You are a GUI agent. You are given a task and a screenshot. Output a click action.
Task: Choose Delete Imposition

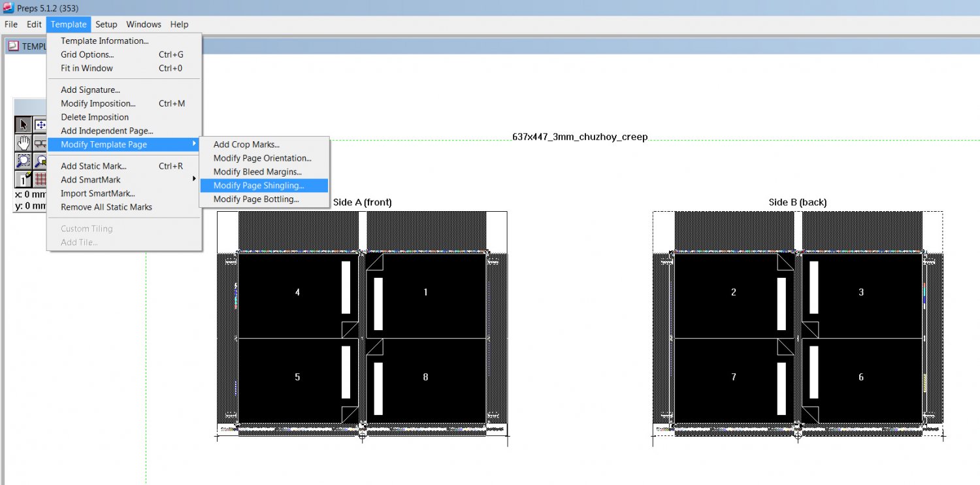124,117
